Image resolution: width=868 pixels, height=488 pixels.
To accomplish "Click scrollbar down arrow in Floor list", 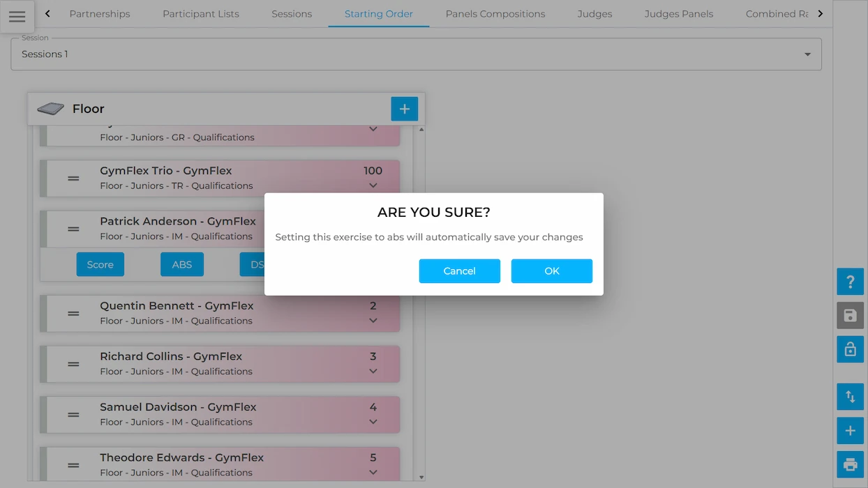I will pos(421,478).
